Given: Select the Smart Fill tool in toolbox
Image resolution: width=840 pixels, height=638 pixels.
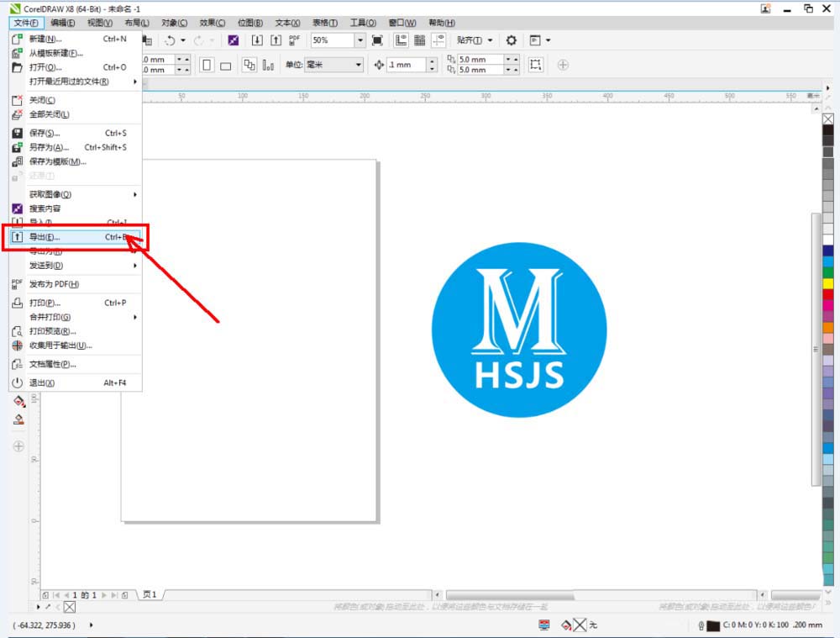Looking at the screenshot, I should pyautogui.click(x=18, y=419).
